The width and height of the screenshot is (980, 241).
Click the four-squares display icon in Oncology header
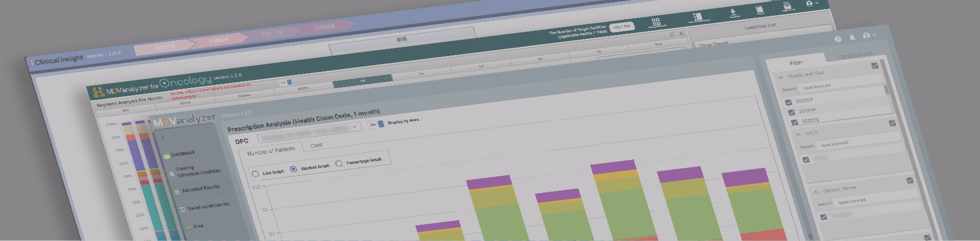[x=656, y=22]
